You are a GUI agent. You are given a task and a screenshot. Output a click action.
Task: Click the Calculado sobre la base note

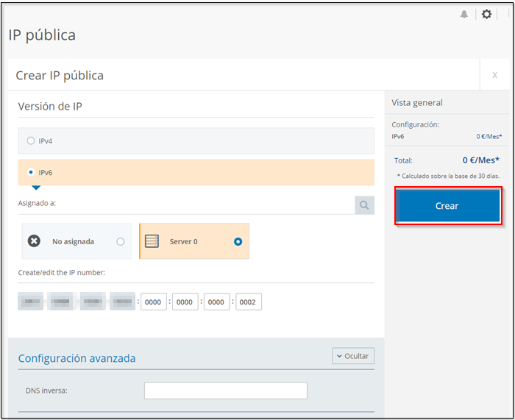point(448,176)
